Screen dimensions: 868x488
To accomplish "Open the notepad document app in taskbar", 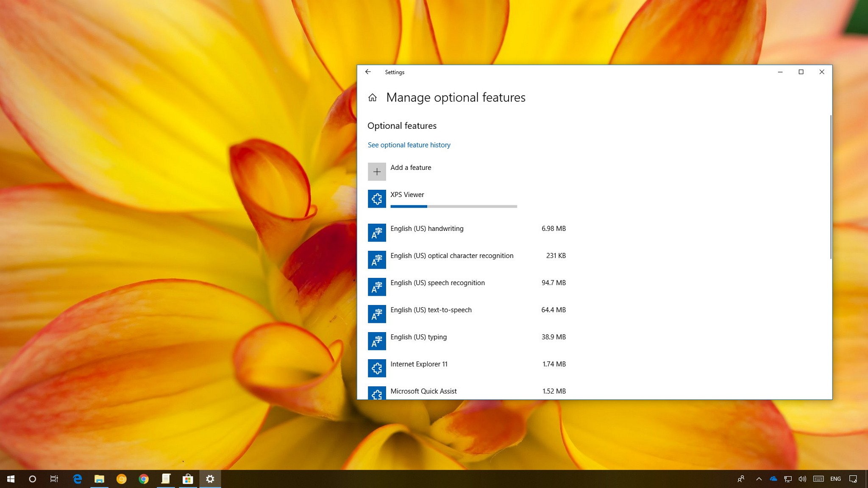I will (166, 479).
